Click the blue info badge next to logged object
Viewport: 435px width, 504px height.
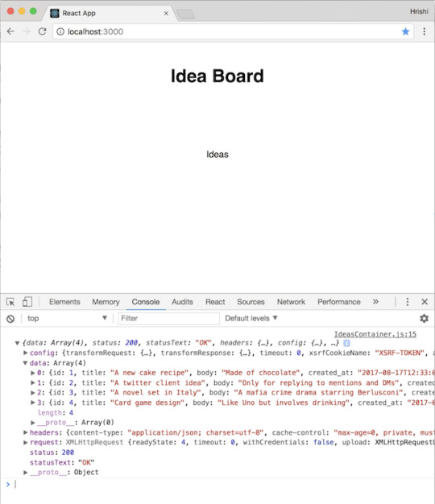tap(346, 343)
